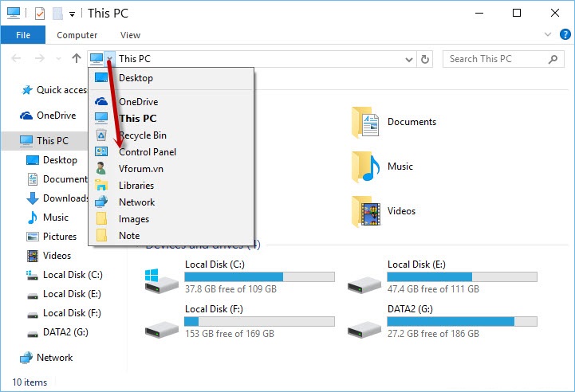This screenshot has width=575, height=392.
Task: Click the '10 items' status text
Action: (30, 382)
